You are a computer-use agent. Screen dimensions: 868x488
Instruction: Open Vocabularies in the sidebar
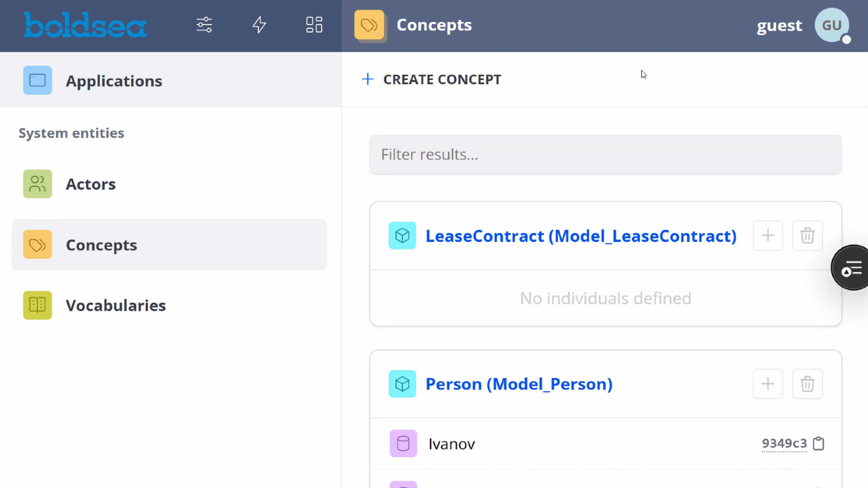click(x=115, y=305)
